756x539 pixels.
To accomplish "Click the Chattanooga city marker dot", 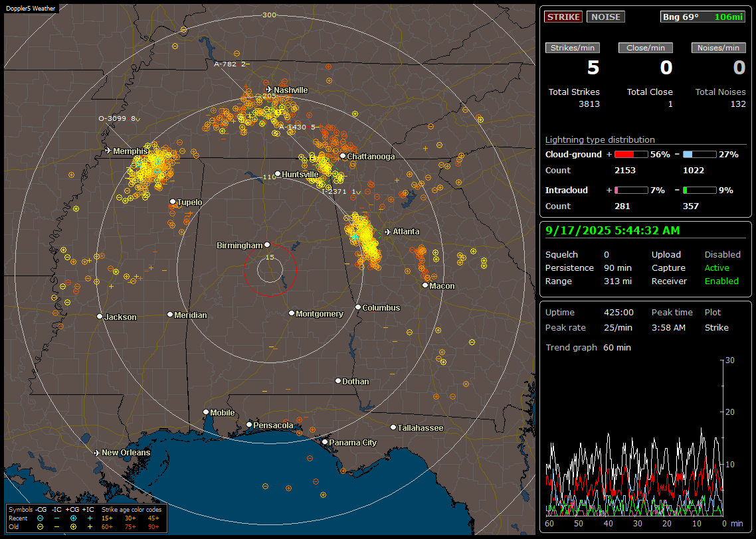I will pos(343,156).
